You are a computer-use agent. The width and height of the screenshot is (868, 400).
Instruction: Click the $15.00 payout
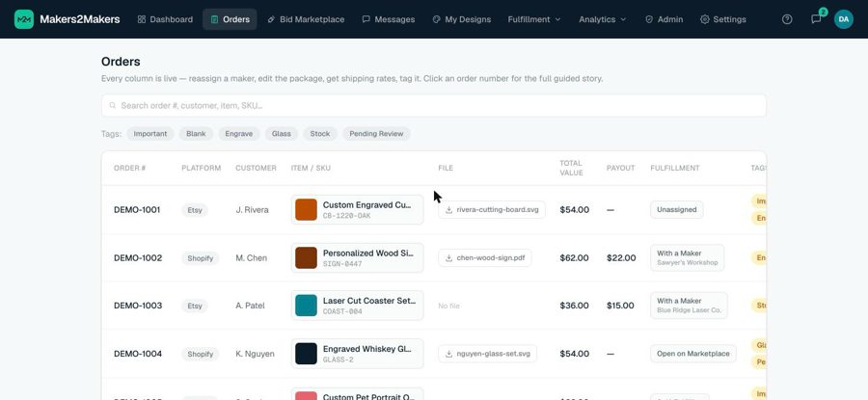tap(620, 306)
